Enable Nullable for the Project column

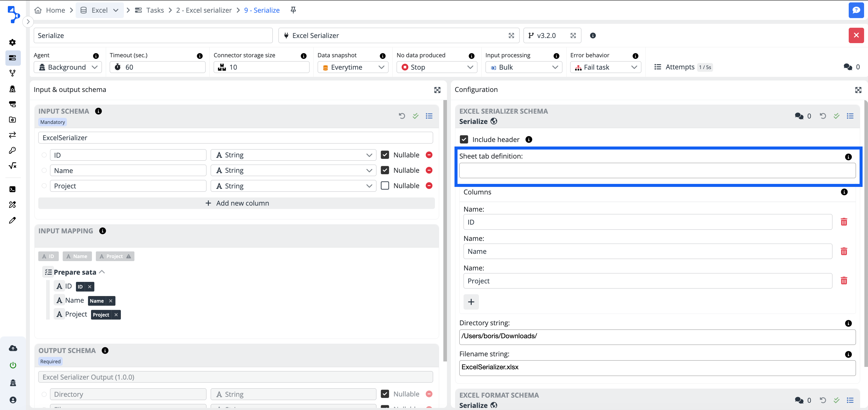385,185
